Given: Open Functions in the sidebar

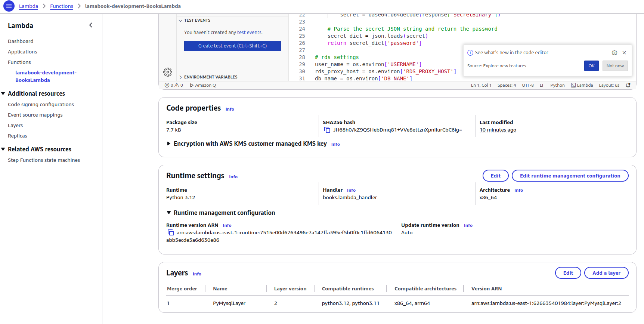Looking at the screenshot, I should pos(19,62).
